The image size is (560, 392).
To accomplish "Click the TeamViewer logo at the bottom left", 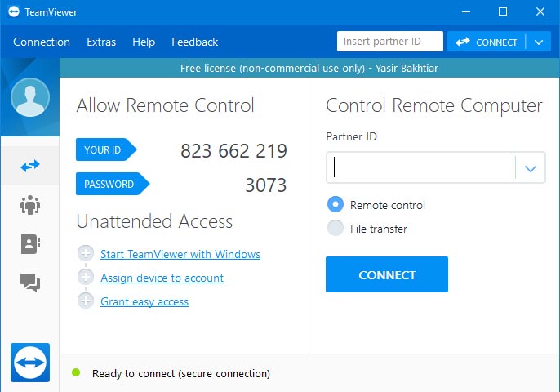I will pyautogui.click(x=30, y=363).
